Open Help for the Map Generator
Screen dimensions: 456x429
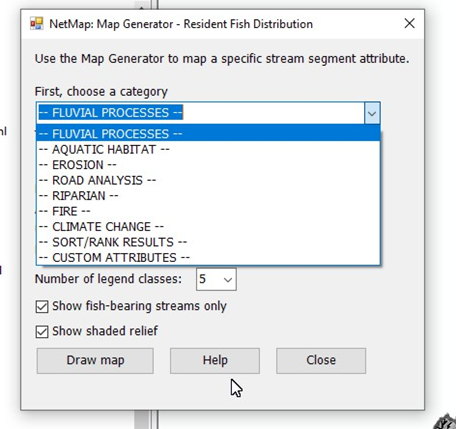(215, 361)
